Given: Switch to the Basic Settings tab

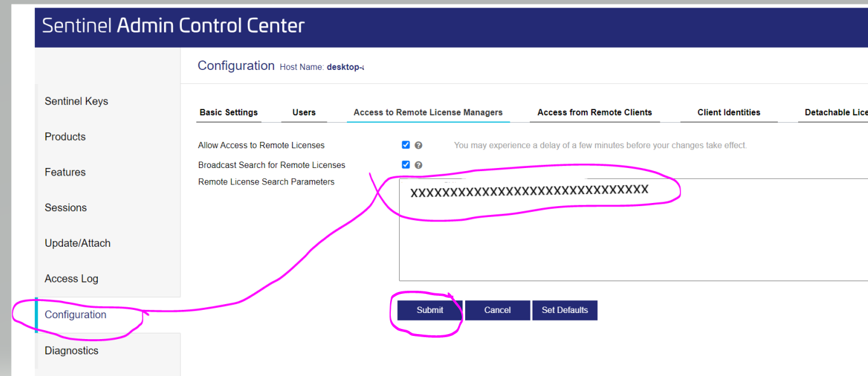Looking at the screenshot, I should point(229,113).
